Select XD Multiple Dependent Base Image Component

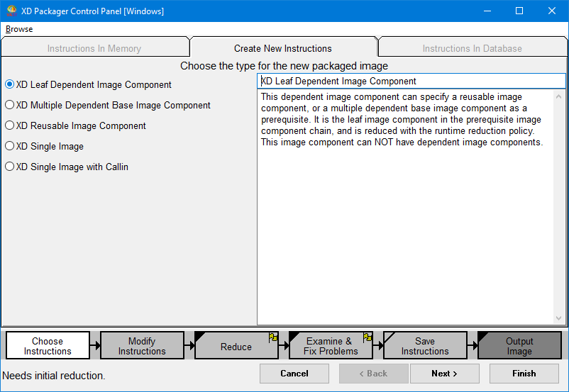10,105
